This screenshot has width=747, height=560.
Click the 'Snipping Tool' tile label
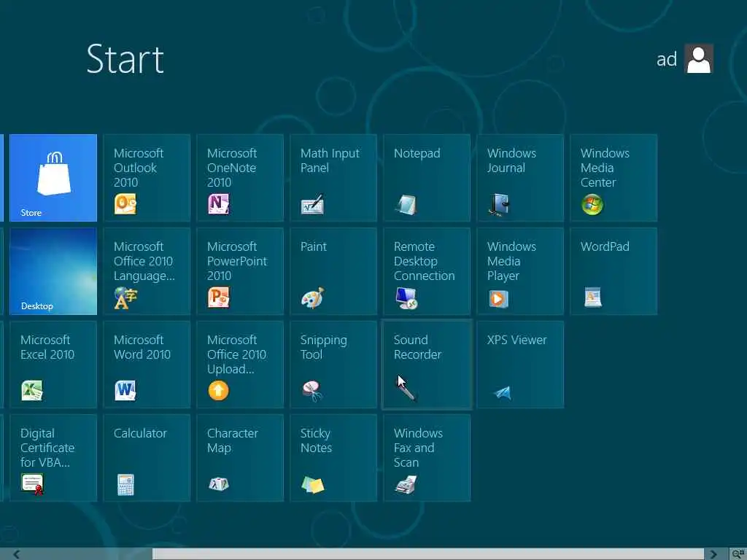323,347
